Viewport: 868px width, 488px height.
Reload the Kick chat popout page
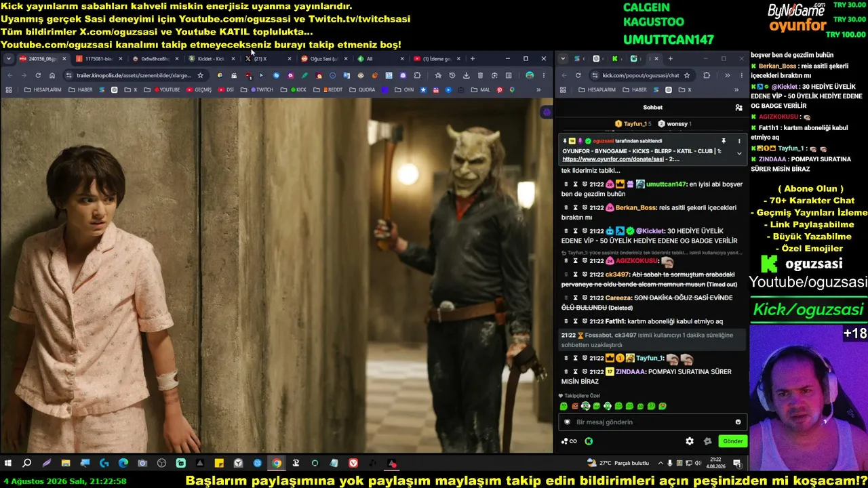tap(578, 75)
